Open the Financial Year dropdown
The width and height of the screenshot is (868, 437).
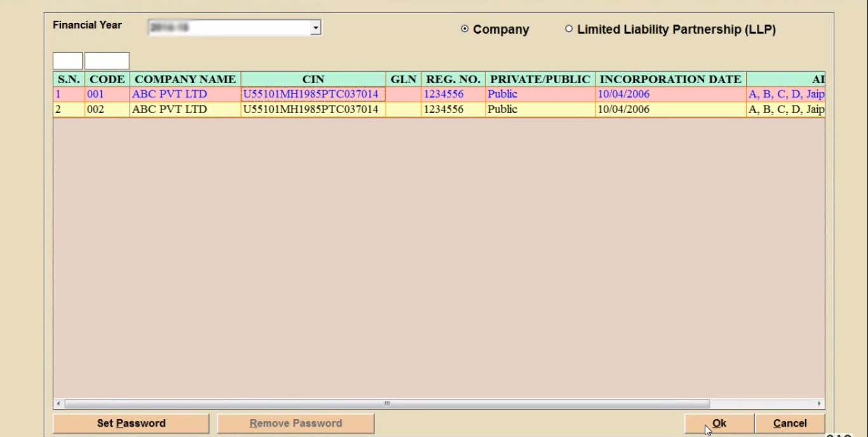click(x=315, y=28)
